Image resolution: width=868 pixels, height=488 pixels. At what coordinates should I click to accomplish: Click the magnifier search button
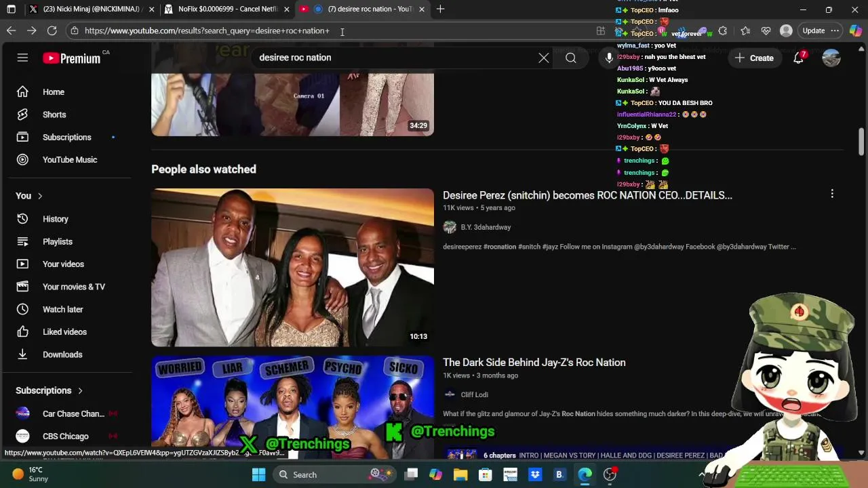pyautogui.click(x=571, y=58)
